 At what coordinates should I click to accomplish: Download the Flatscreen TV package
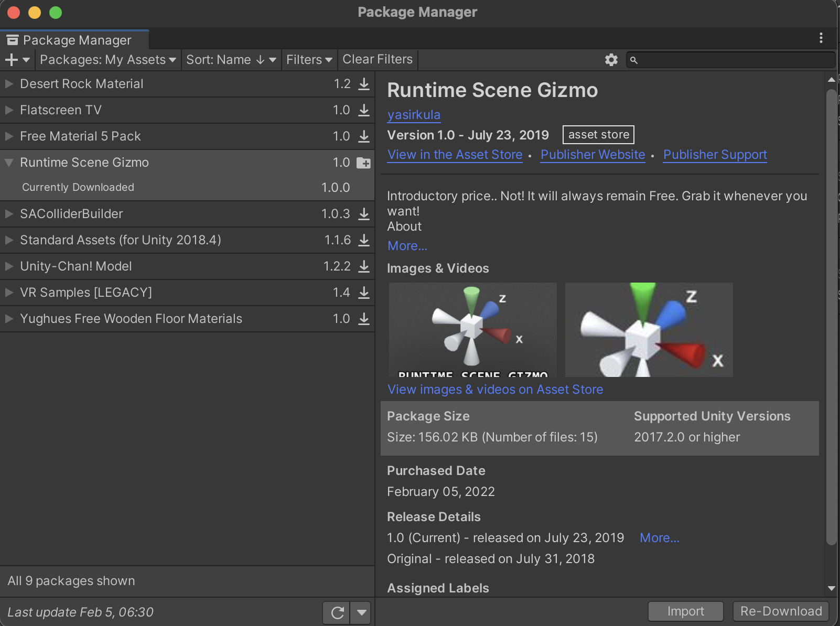(364, 110)
